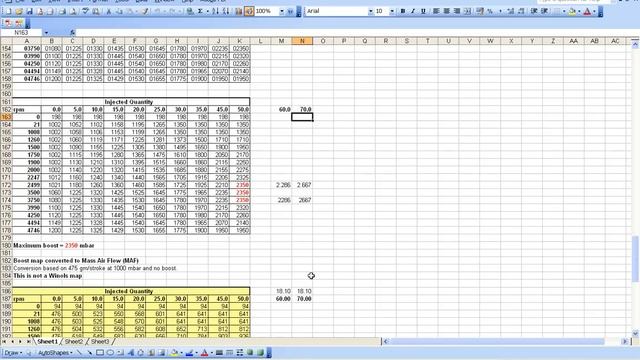Click the Merge and Center icon

(x=467, y=11)
